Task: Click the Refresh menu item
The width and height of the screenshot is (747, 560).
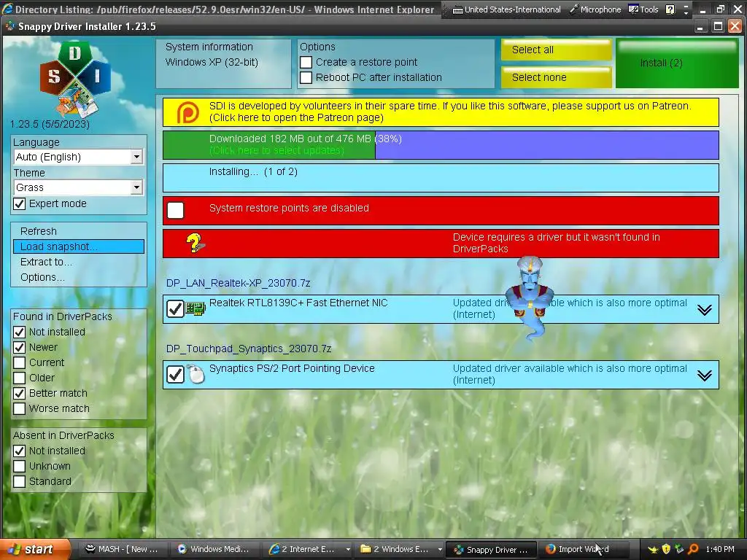Action: pos(79,231)
